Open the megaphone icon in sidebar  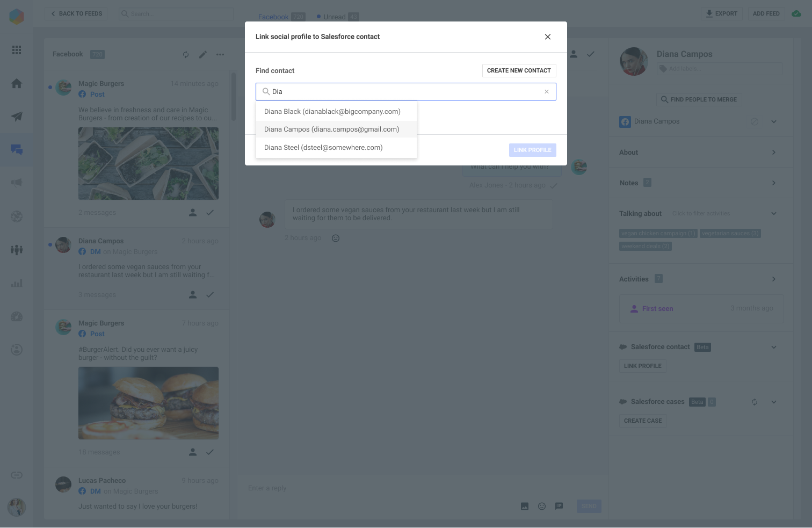tap(17, 183)
